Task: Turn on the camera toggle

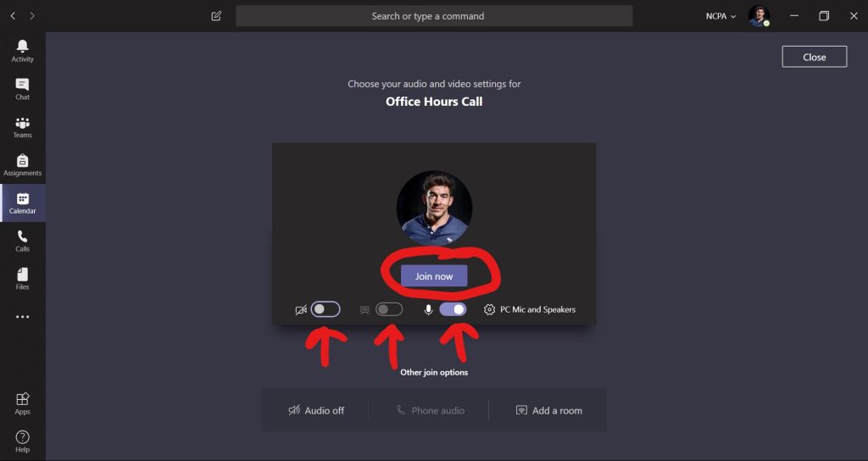Action: (325, 309)
